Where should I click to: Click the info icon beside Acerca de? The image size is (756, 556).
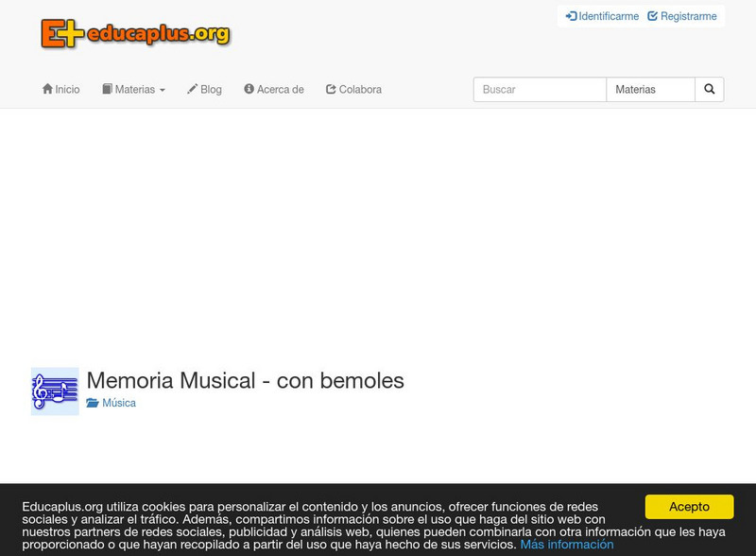(x=247, y=89)
